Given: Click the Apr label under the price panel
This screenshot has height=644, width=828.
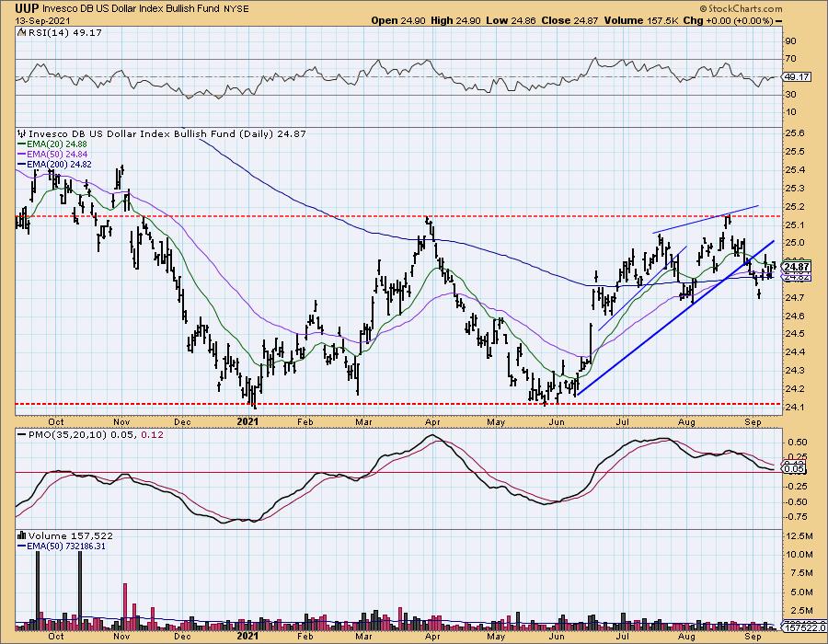Looking at the screenshot, I should (432, 421).
